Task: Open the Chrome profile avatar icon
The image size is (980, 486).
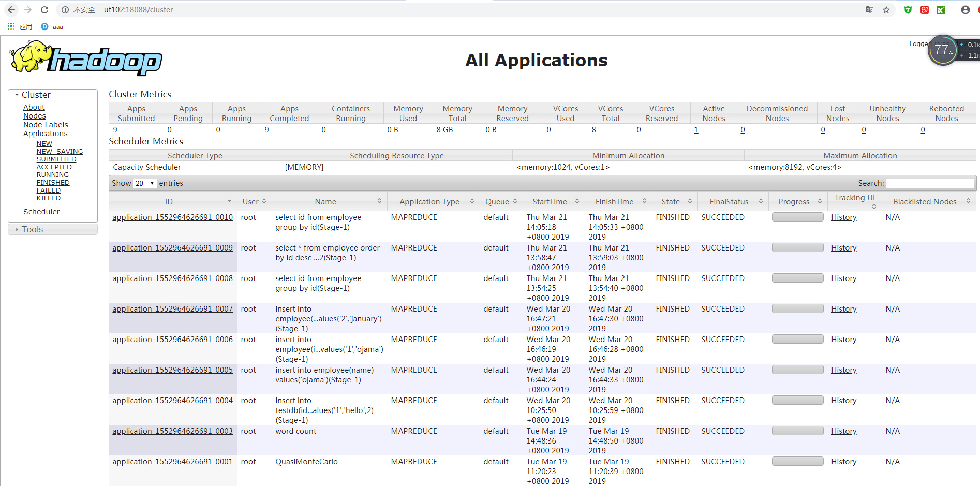Action: click(966, 10)
